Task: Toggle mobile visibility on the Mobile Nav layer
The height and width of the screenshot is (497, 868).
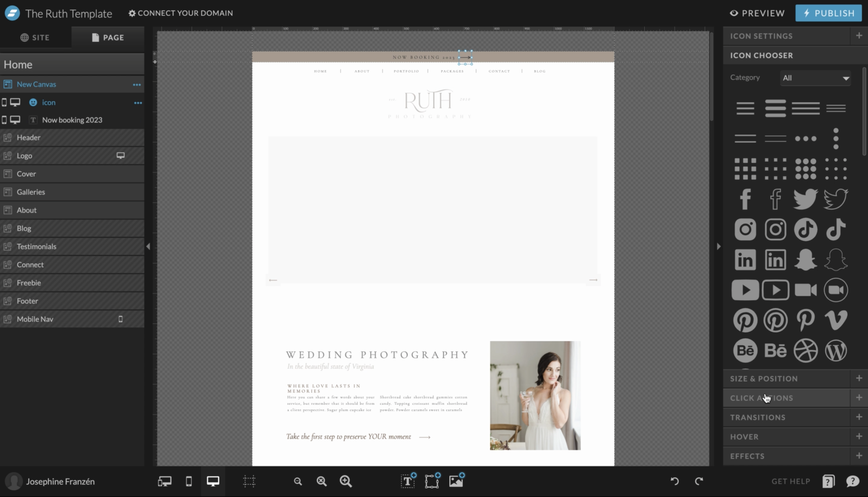Action: click(120, 319)
